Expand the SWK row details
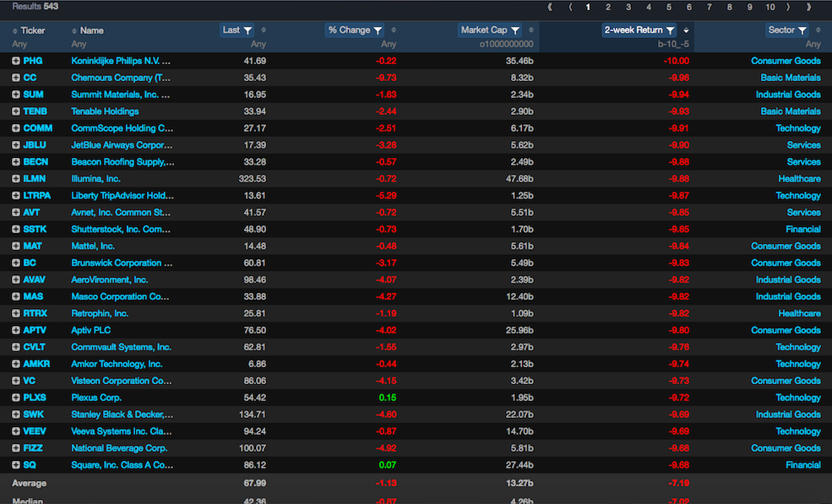Screen dimensions: 832x504 pos(16,415)
